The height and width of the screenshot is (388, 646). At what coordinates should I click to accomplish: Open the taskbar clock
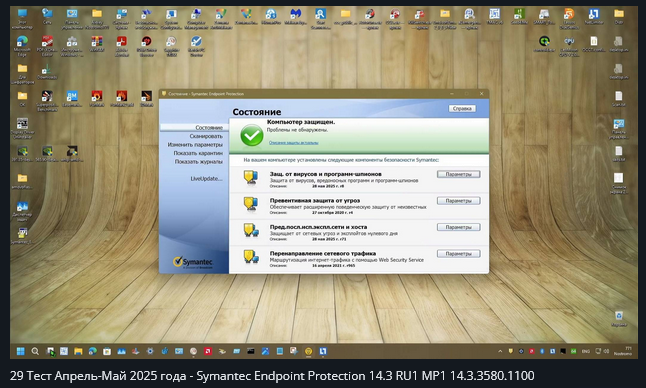623,351
